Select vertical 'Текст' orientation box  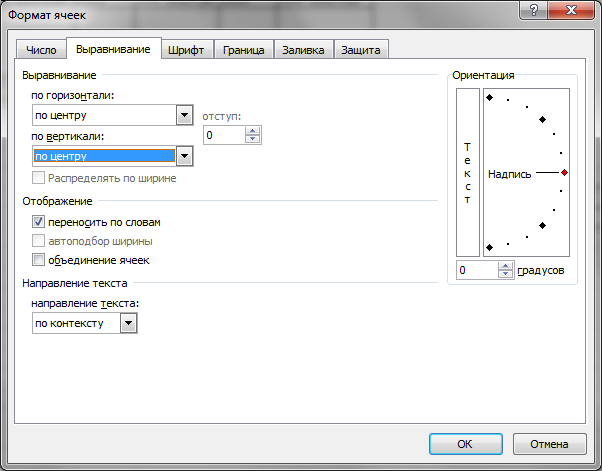click(x=468, y=173)
